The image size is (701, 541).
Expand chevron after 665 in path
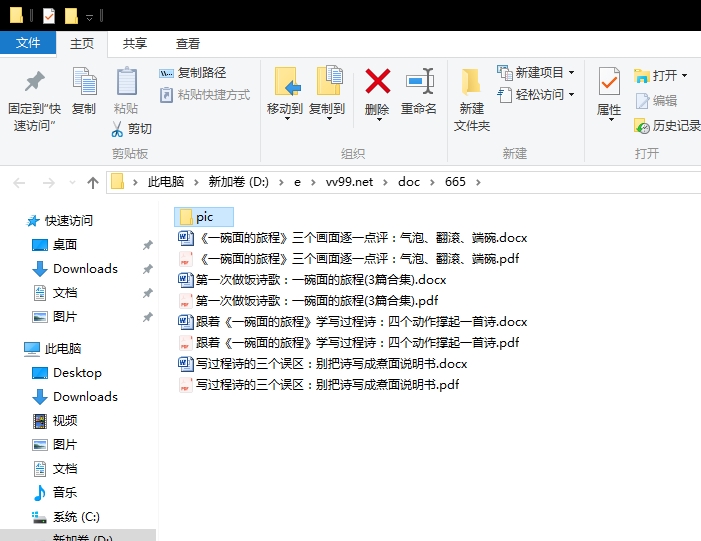[478, 182]
